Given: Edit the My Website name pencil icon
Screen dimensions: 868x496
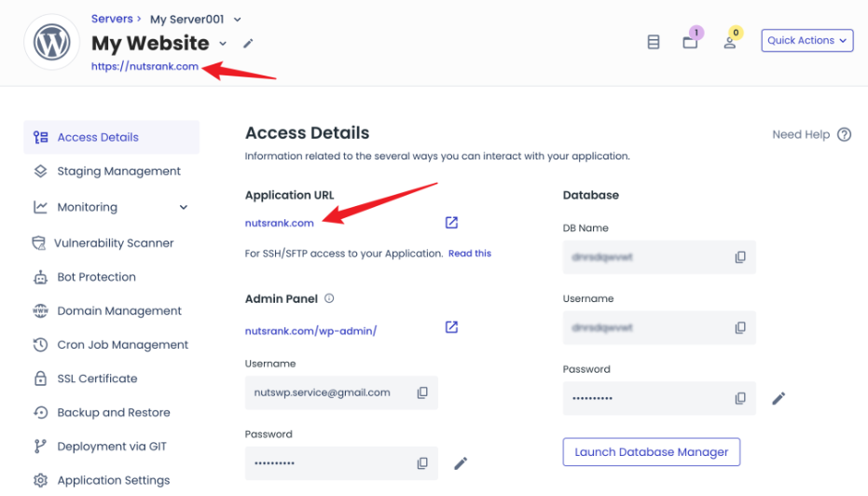Looking at the screenshot, I should [248, 43].
